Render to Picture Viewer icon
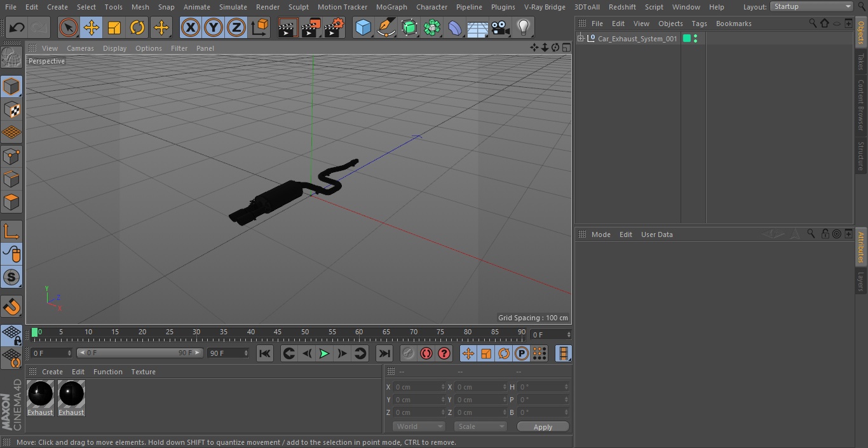The image size is (868, 448). (311, 28)
